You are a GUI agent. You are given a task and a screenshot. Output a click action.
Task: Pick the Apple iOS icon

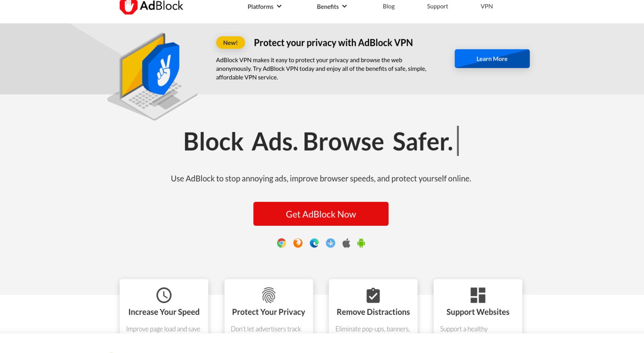click(346, 243)
